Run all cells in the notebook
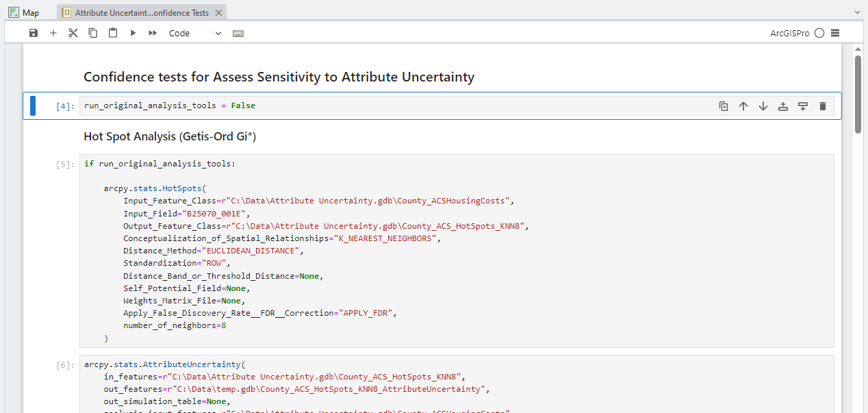The image size is (868, 413). [152, 32]
